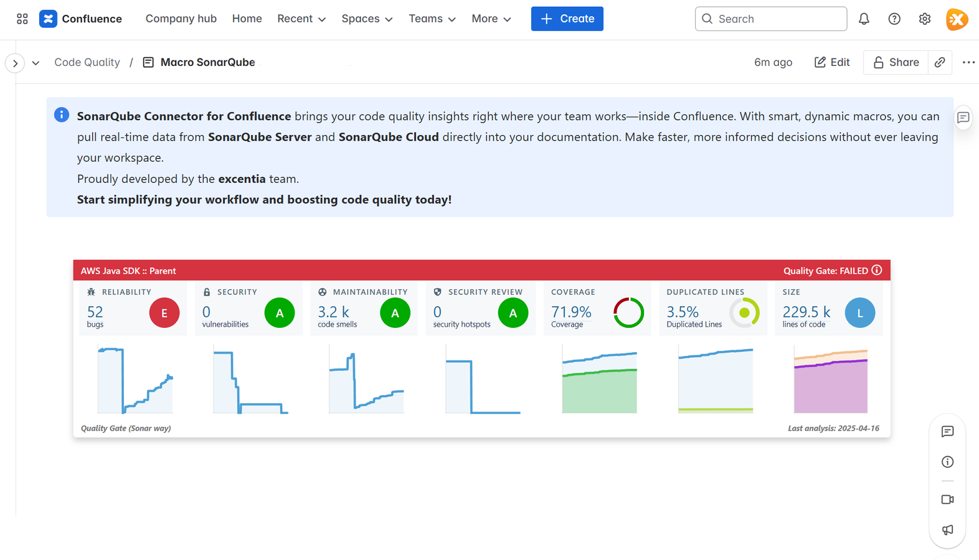Click the Confluence logo

(80, 19)
